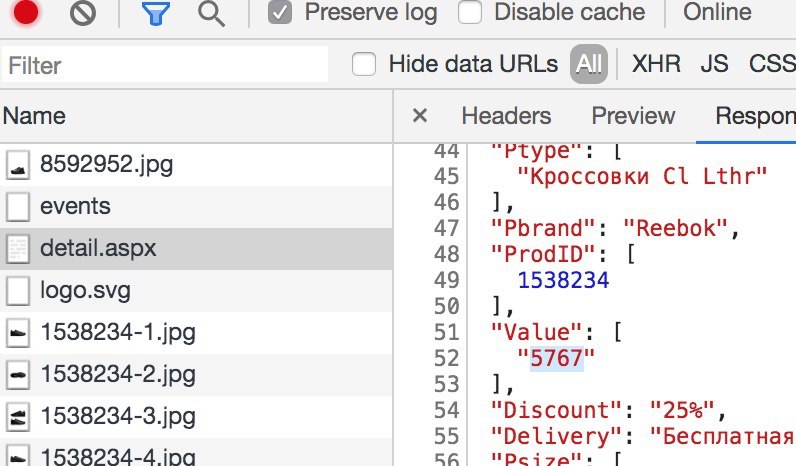The height and width of the screenshot is (466, 796).
Task: Uncheck the Preserve log checkbox
Action: point(280,12)
